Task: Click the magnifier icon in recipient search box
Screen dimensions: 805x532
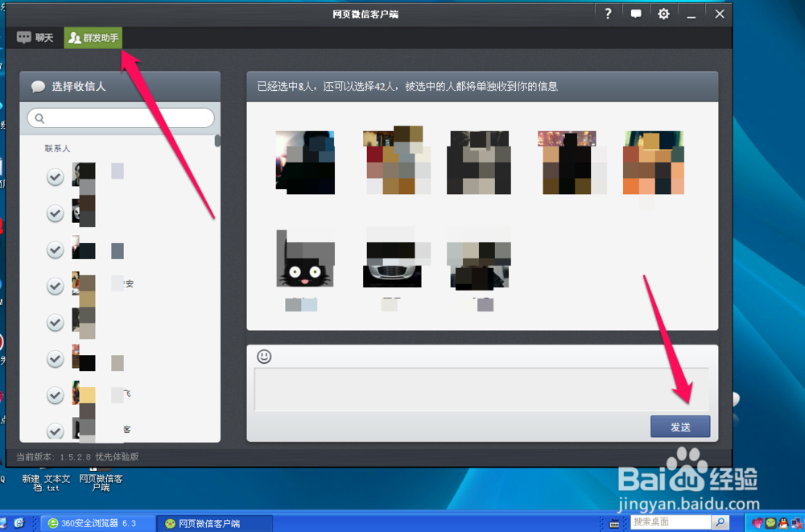Action: tap(39, 118)
